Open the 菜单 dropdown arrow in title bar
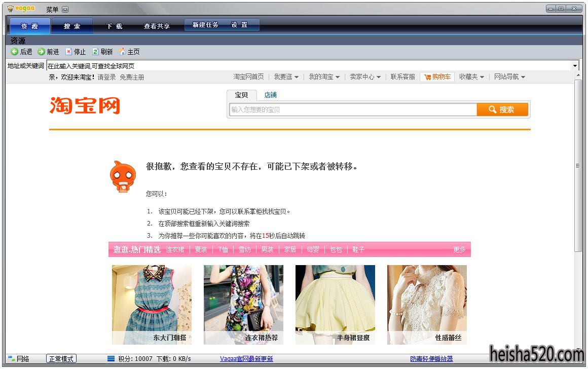Screen dimensions: 588x369 [x=65, y=9]
